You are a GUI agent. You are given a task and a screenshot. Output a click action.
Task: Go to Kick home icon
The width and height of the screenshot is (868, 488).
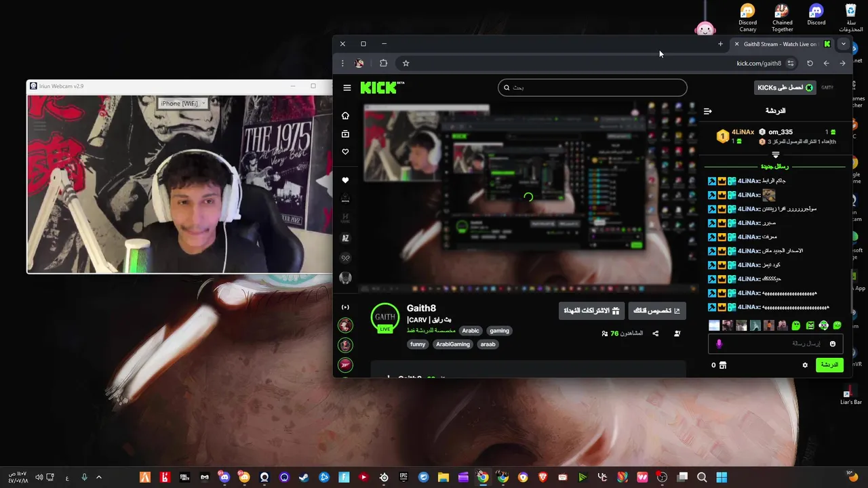pos(345,116)
